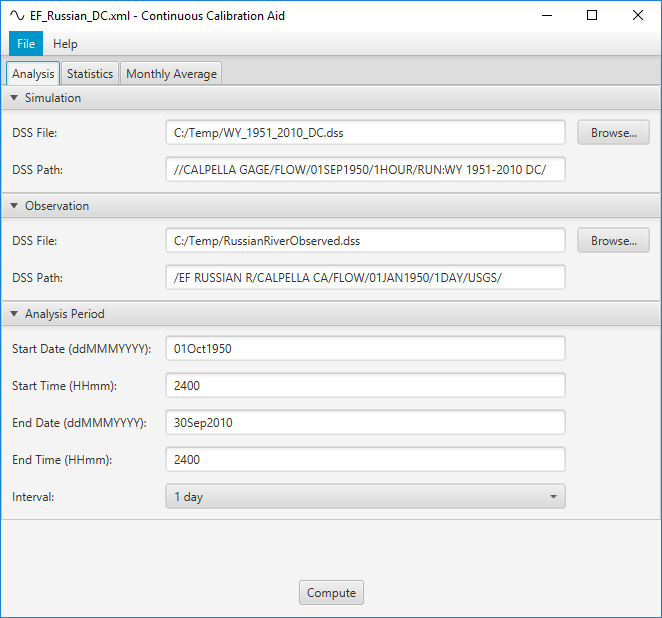Open the Interval dropdown showing 1 day
662x618 pixels.
pyautogui.click(x=366, y=496)
